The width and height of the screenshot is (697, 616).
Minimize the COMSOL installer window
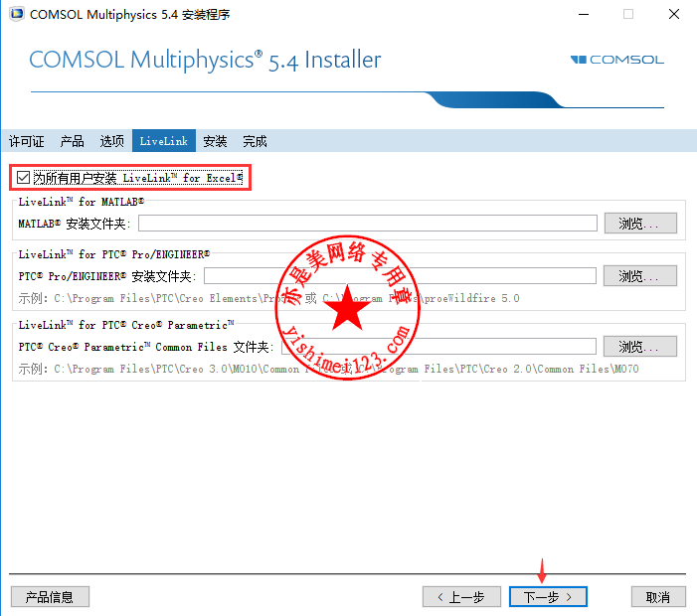coord(584,14)
